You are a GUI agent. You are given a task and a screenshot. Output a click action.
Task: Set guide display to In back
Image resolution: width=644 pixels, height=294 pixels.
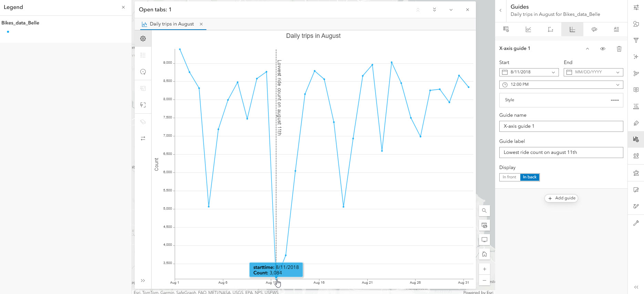coord(530,177)
